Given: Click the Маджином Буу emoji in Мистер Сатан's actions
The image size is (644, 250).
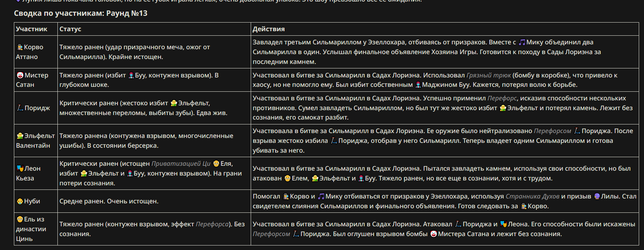Looking at the screenshot, I should click(418, 85).
